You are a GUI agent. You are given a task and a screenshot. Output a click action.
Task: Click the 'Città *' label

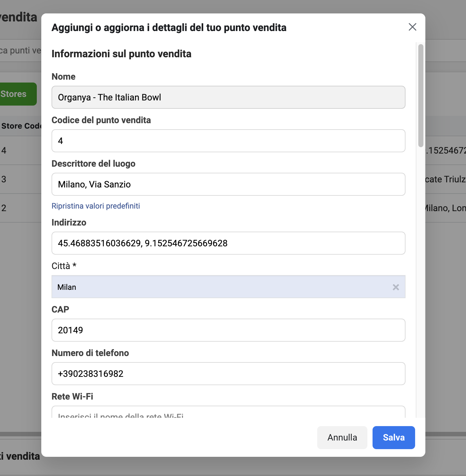(x=64, y=266)
